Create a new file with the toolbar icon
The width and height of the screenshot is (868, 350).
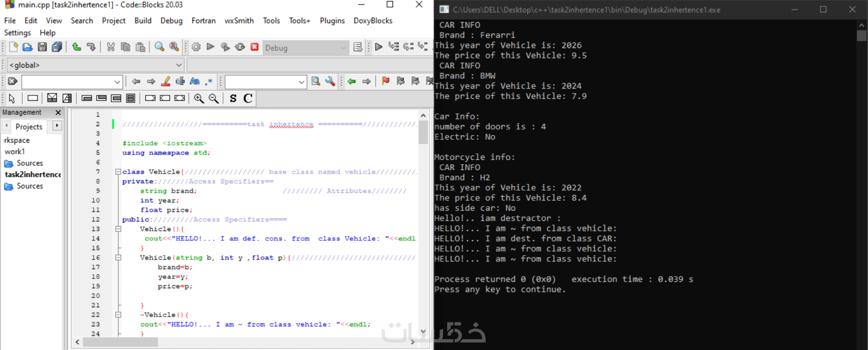(x=13, y=47)
